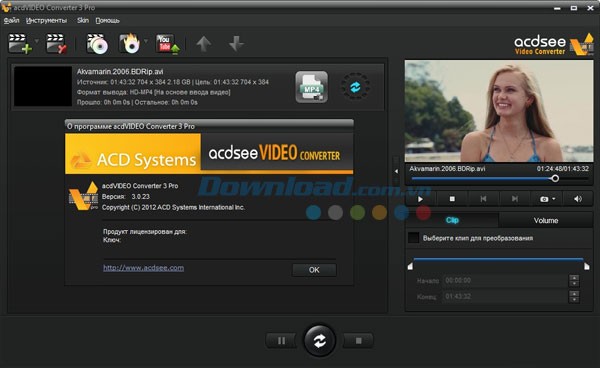Switch to the Clip tab
This screenshot has height=368, width=600.
point(452,220)
